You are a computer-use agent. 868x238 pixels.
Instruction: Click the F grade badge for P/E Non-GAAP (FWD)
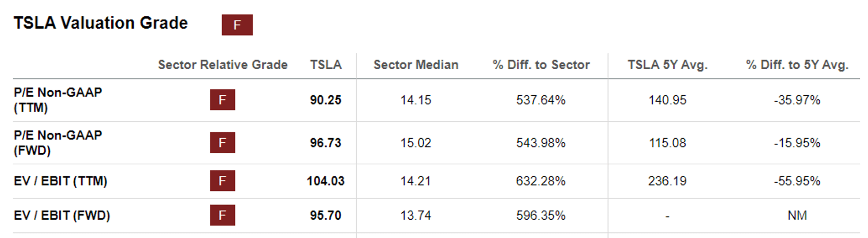[222, 143]
